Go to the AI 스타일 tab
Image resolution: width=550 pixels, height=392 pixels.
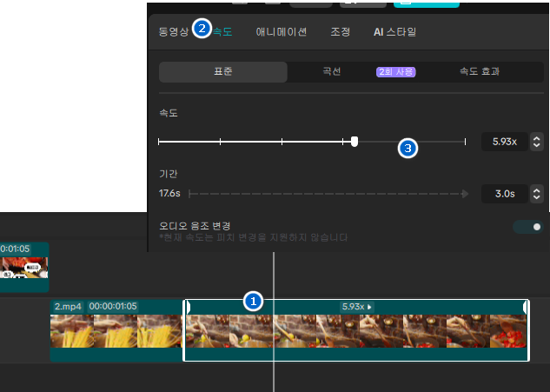pyautogui.click(x=394, y=32)
